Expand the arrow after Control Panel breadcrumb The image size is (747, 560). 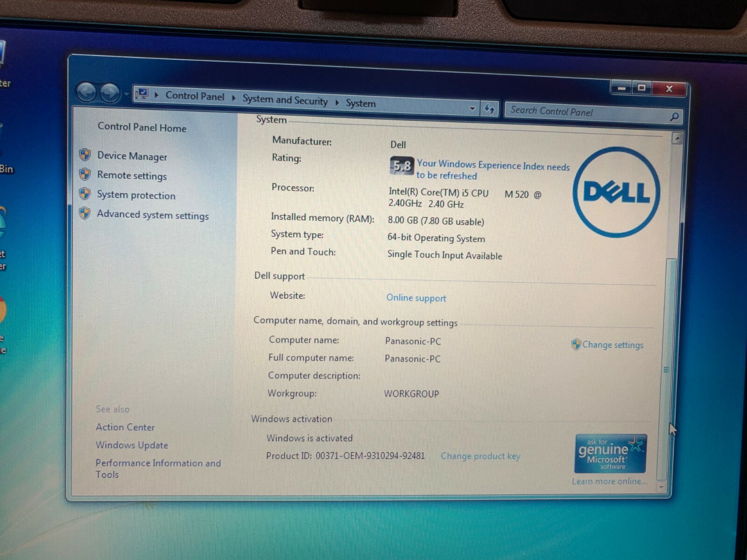[x=234, y=98]
